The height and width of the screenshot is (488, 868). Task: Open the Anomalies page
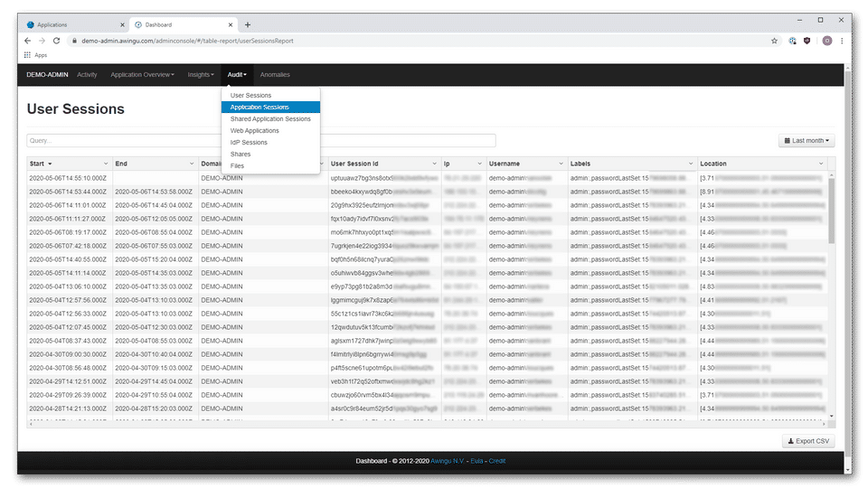[275, 75]
